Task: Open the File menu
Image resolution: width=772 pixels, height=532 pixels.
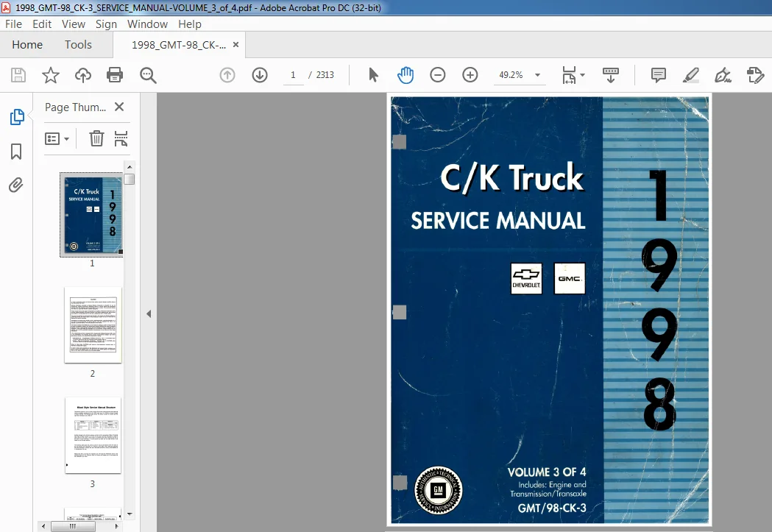Action: tap(13, 24)
